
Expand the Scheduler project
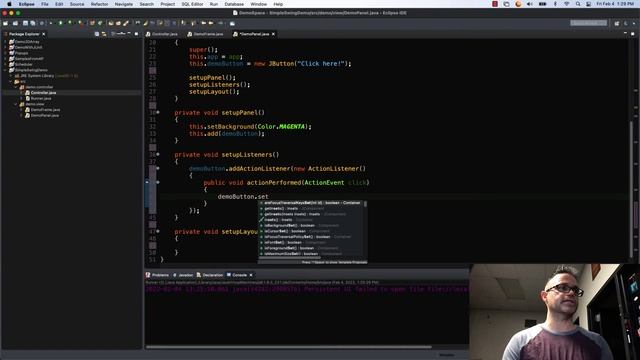click(6, 64)
